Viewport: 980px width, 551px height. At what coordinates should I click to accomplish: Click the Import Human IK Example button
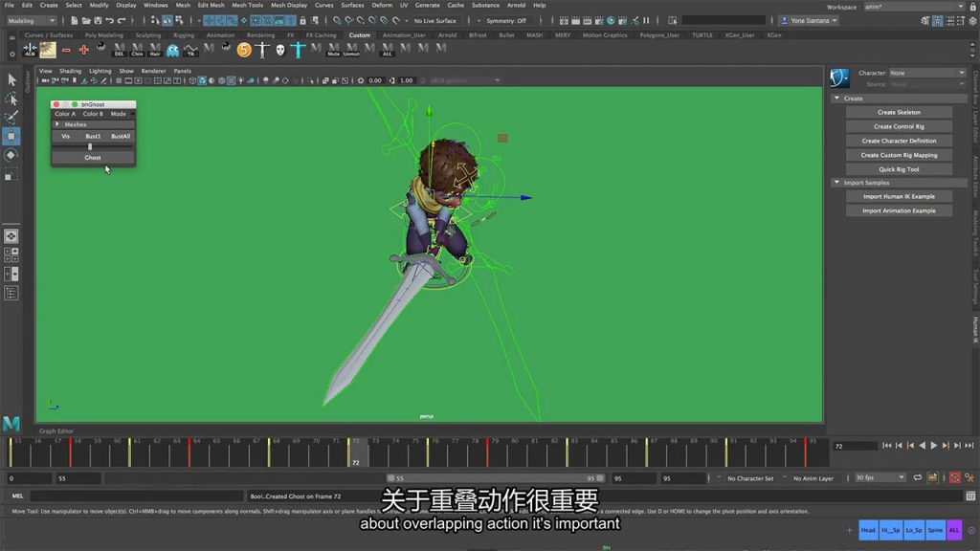pyautogui.click(x=899, y=196)
